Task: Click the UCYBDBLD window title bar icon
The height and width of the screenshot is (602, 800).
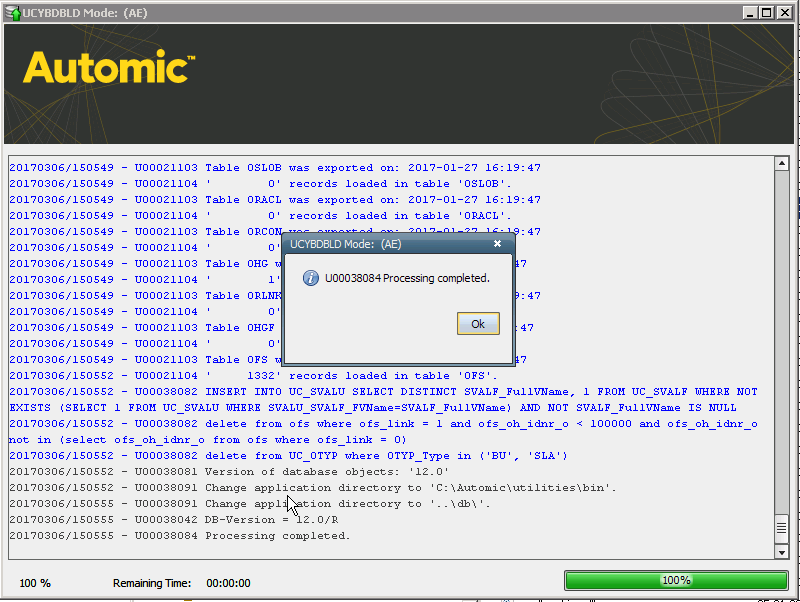Action: coord(13,13)
